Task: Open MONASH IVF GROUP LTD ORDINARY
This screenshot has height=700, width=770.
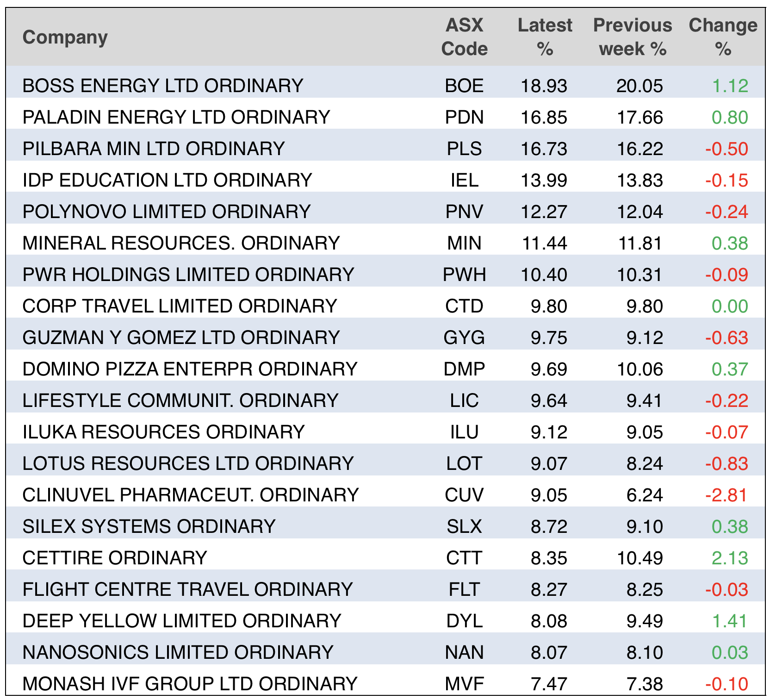Action: 190,684
